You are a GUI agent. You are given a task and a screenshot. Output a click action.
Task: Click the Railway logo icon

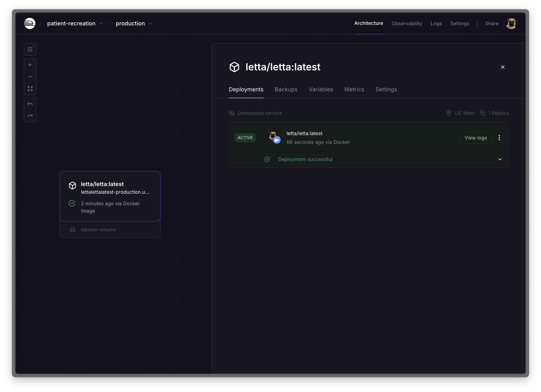[x=30, y=23]
